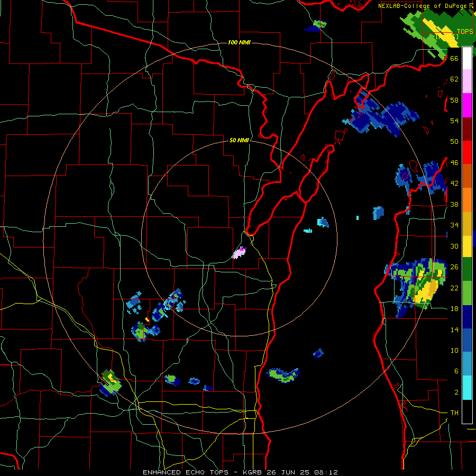Viewport: 476px width, 476px height.
Task: Click the dark green legend swatch
Action: point(467,269)
